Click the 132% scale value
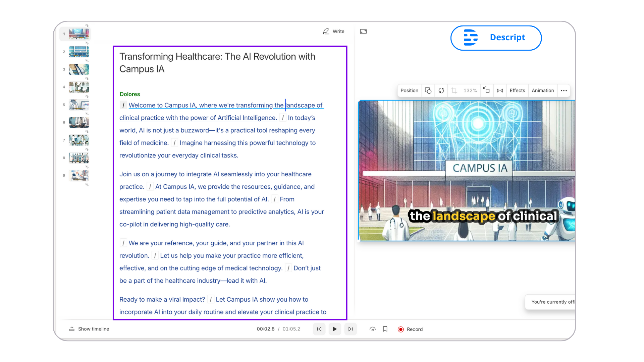 pos(470,90)
